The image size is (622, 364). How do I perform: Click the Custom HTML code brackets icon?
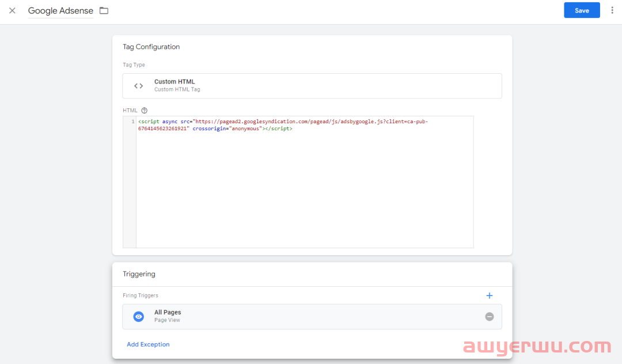pyautogui.click(x=139, y=86)
